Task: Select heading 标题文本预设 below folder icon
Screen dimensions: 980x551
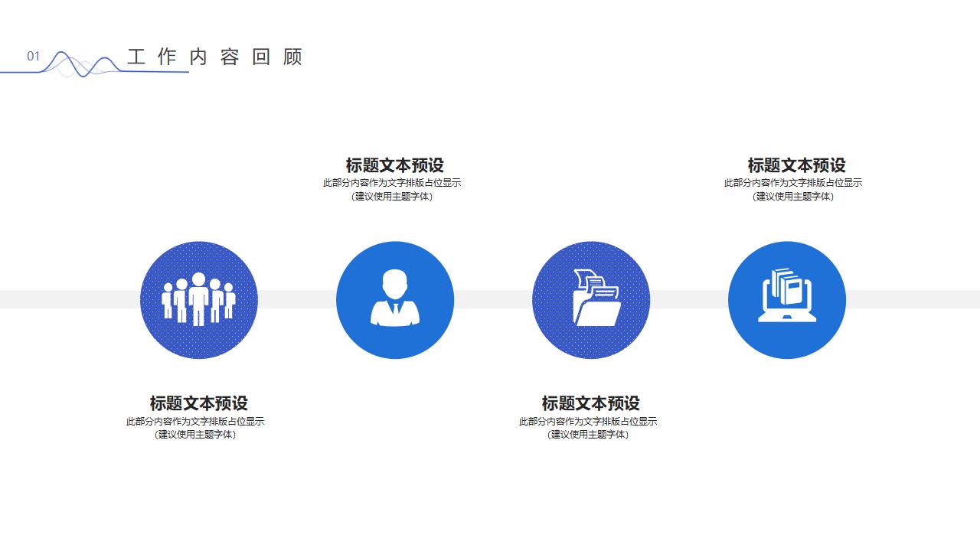Action: (x=591, y=403)
